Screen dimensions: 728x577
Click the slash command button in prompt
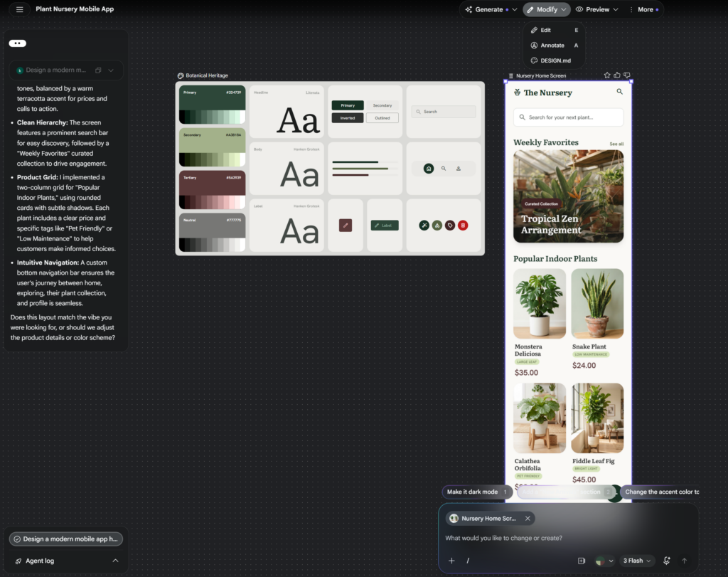tap(468, 561)
